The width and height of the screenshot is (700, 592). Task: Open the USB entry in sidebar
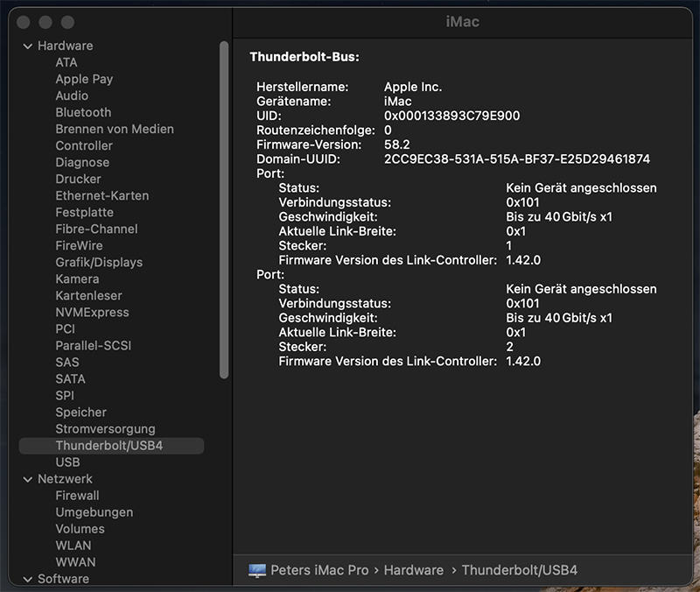click(67, 462)
